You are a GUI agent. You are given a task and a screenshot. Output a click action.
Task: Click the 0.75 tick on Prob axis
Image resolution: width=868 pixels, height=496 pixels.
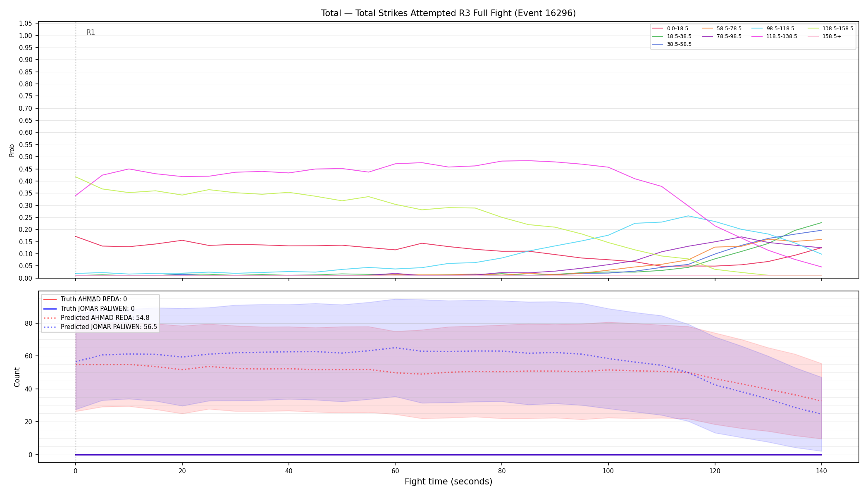[26, 96]
